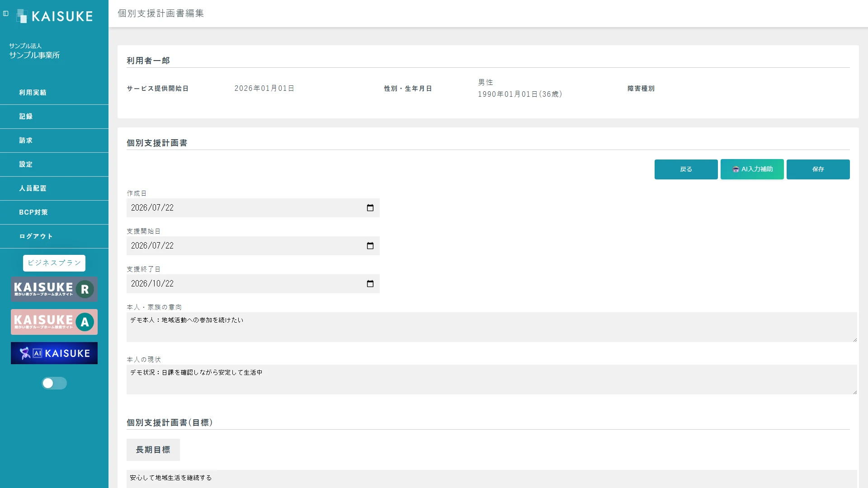Click into the 本人の現状 text area
Screen dimensions: 868x488
[492, 380]
